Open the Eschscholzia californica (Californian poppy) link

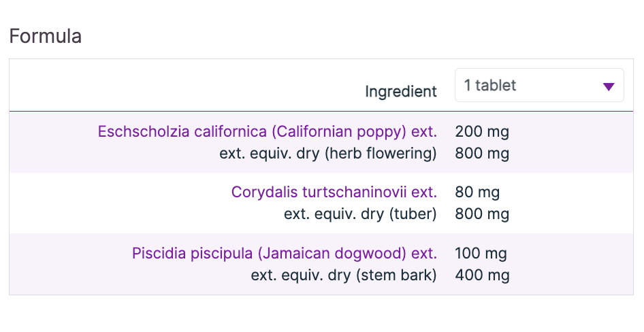(267, 131)
